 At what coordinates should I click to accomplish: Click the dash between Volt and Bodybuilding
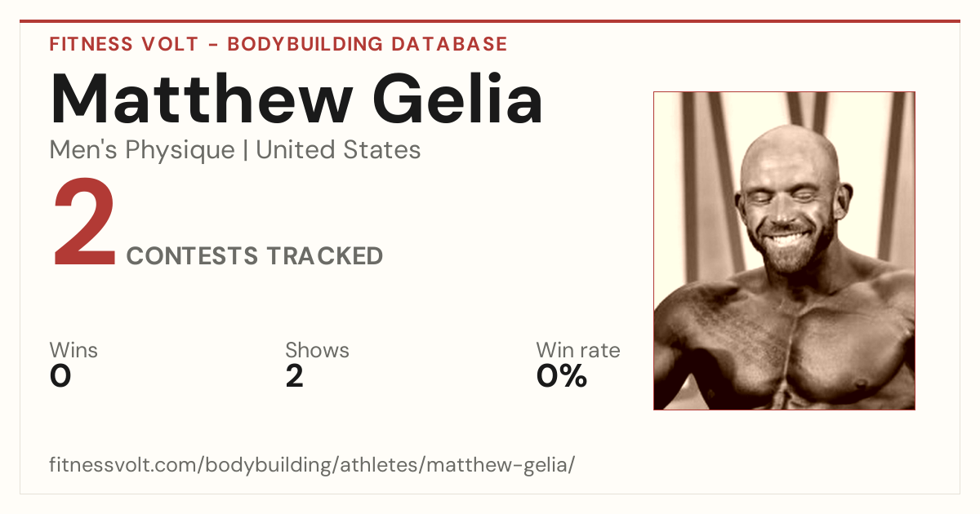point(212,45)
